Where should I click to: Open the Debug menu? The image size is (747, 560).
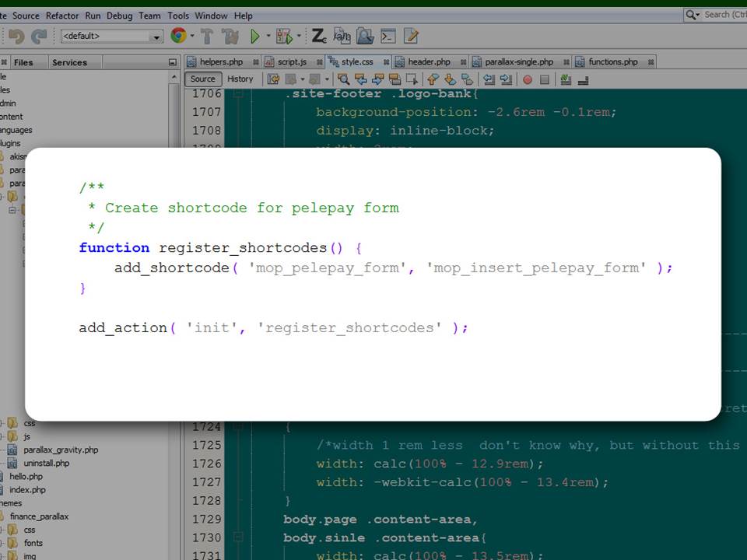coord(120,16)
